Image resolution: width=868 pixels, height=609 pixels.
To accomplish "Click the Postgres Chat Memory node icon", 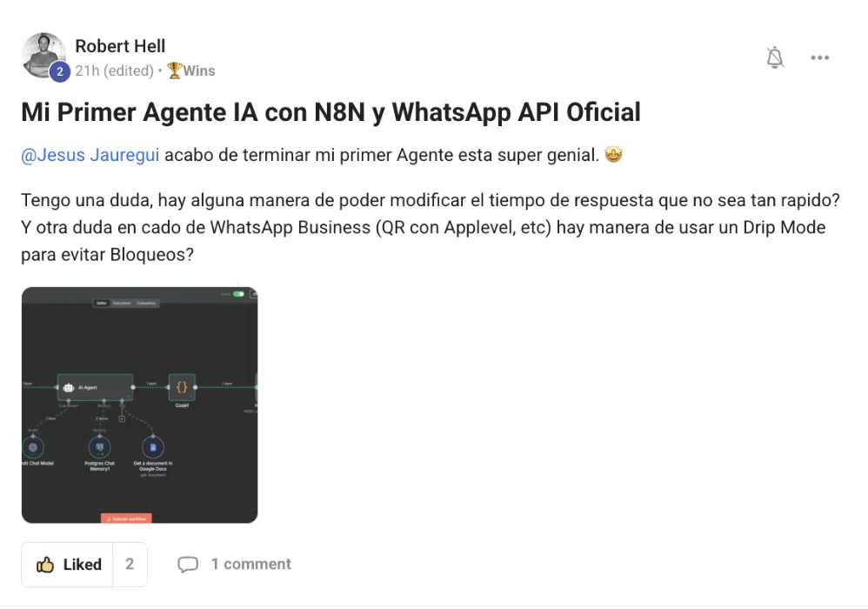I will click(x=100, y=447).
